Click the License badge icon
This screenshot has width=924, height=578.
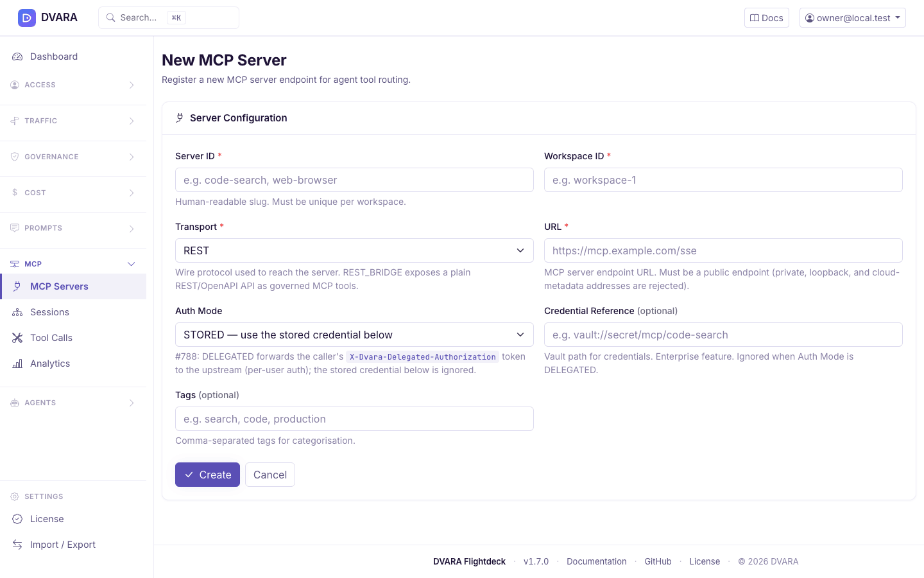tap(17, 519)
